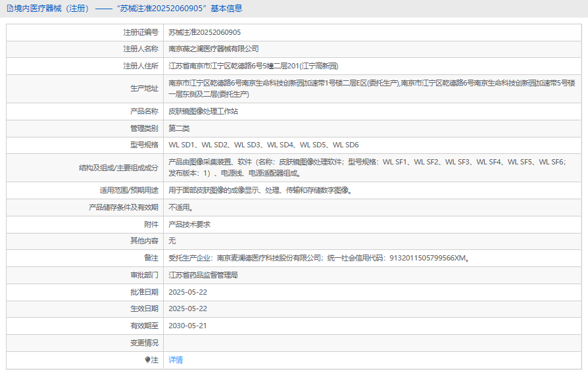Click the 附件 value 产品技术要求
The image size is (588, 371).
pyautogui.click(x=189, y=224)
